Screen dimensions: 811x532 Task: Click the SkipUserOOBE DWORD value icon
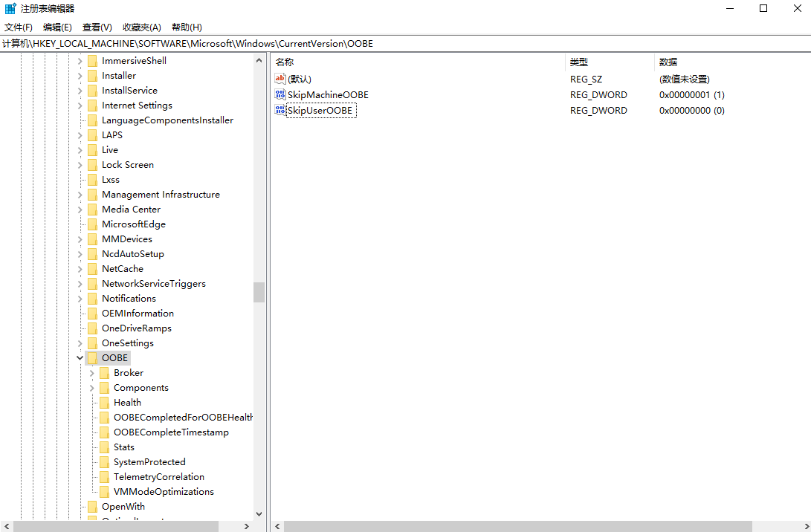pos(280,111)
